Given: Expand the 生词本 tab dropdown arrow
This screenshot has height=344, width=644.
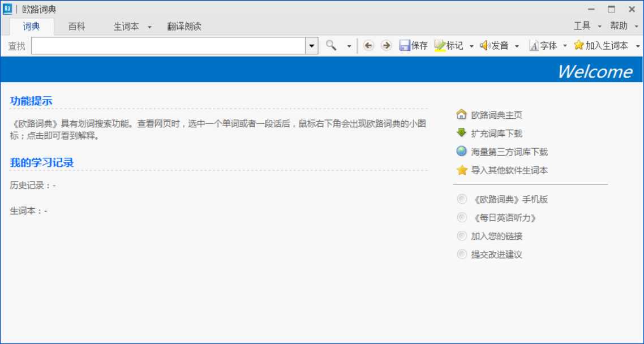Looking at the screenshot, I should click(149, 27).
